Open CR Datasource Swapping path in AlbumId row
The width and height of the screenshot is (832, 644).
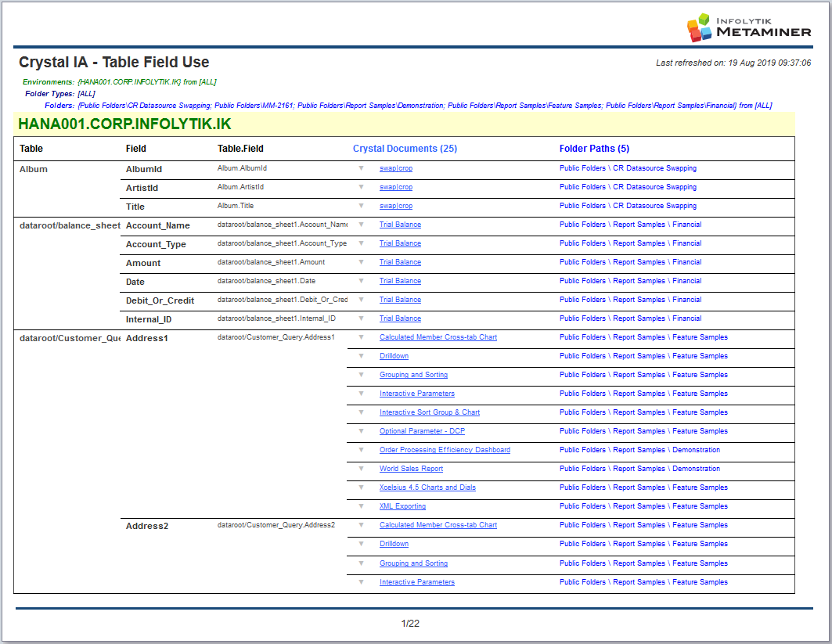[628, 168]
